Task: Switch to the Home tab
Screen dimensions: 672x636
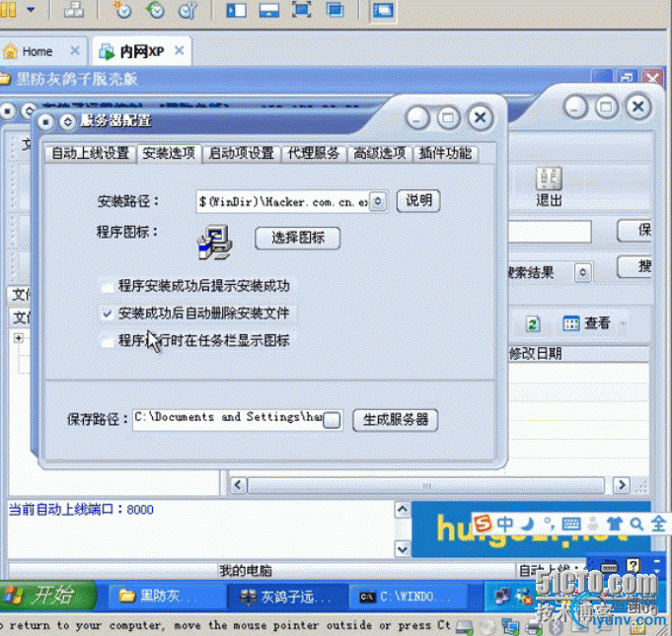Action: (37, 52)
